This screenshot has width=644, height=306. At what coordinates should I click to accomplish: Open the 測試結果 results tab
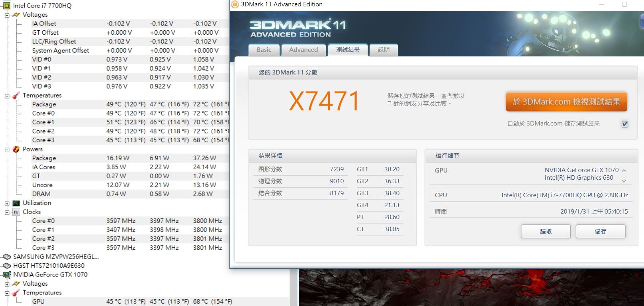348,50
